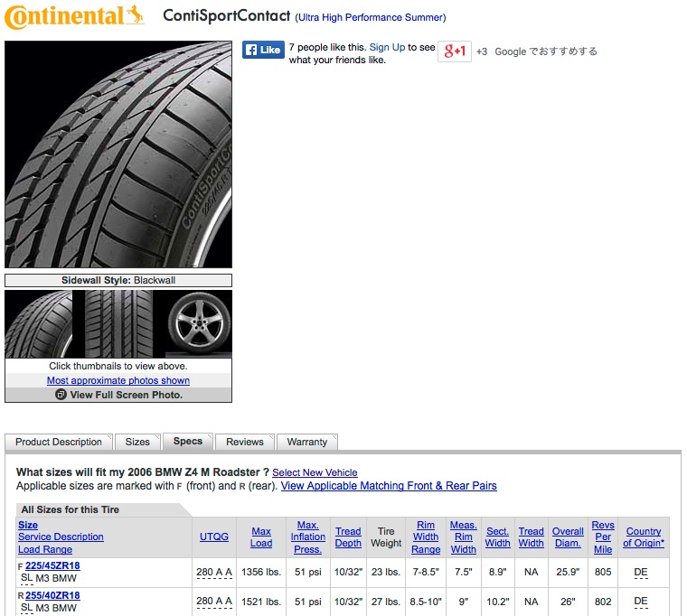Viewport: 687px width, 616px height.
Task: Click the 10.2" section width cell
Action: click(498, 602)
